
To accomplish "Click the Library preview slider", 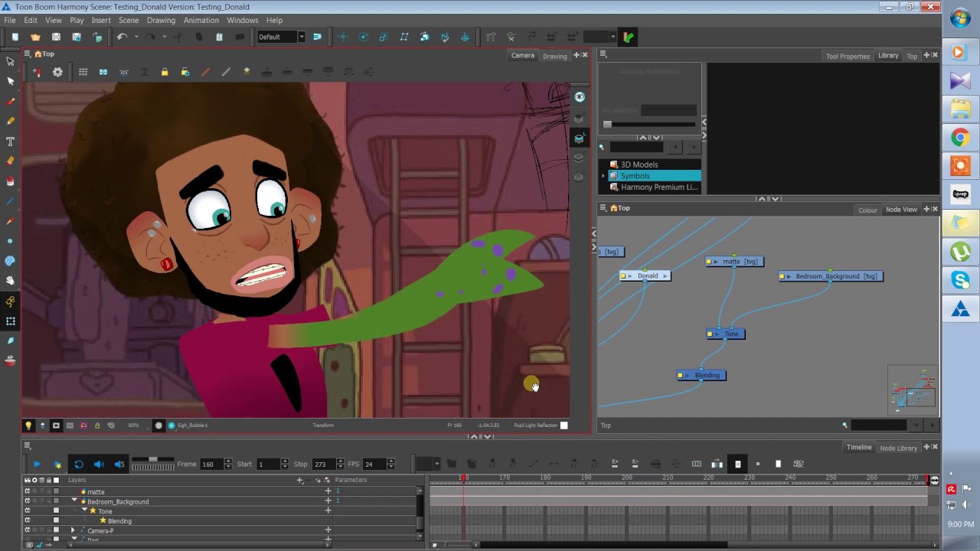I will coord(650,124).
